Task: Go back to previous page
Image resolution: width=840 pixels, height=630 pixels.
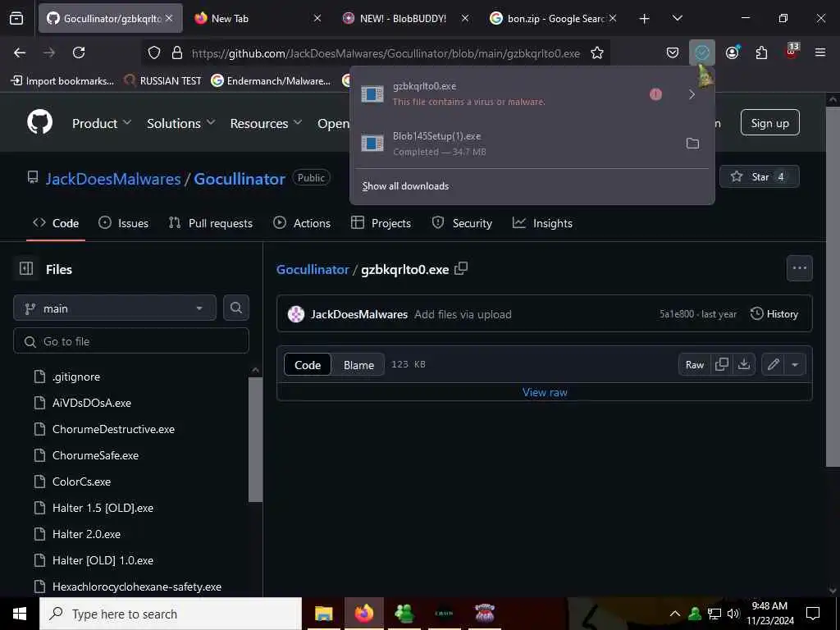Action: [20, 52]
